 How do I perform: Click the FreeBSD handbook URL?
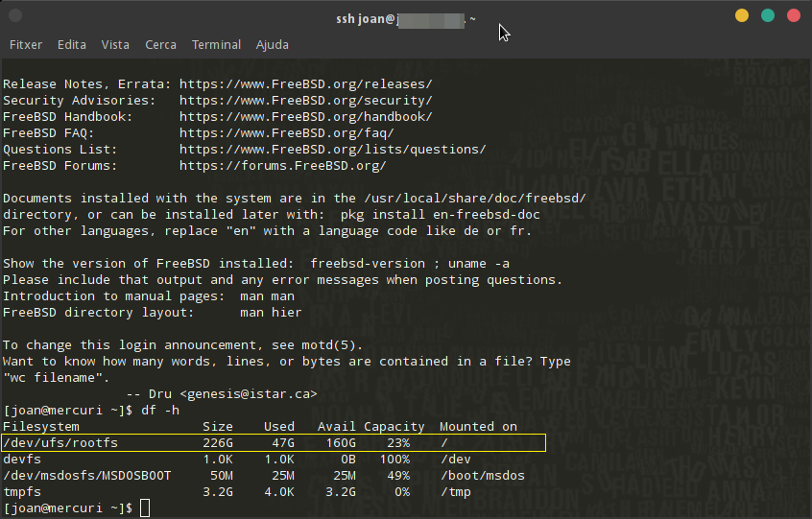tap(305, 117)
